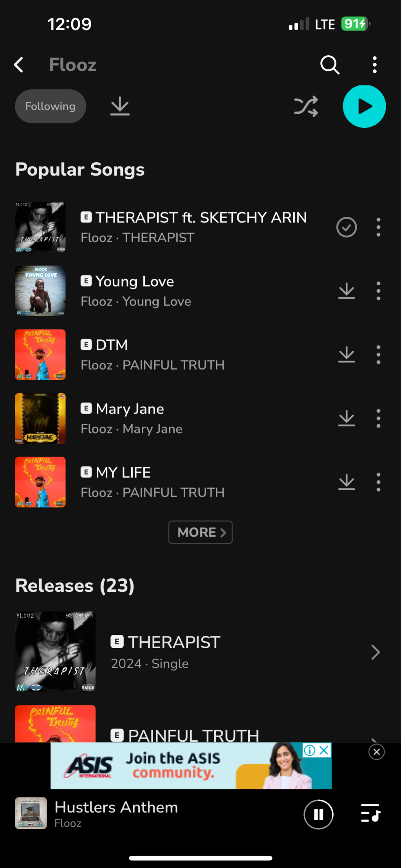401x868 pixels.
Task: Toggle the downloaded checkmark on THERAPIST
Action: click(347, 227)
